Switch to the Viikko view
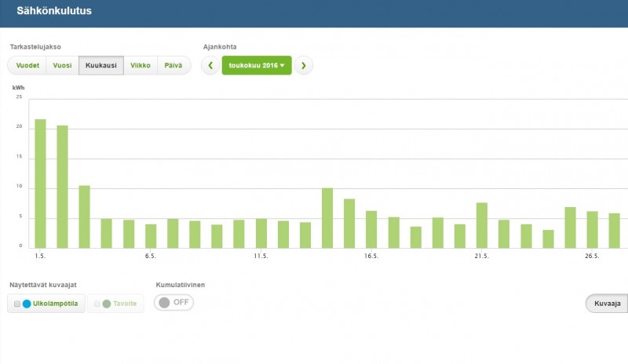The height and width of the screenshot is (364, 628). click(141, 66)
